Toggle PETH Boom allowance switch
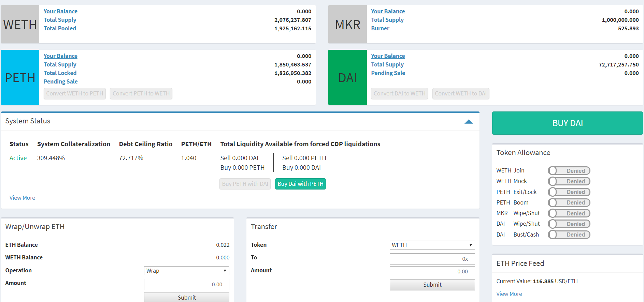The height and width of the screenshot is (302, 644). (569, 202)
